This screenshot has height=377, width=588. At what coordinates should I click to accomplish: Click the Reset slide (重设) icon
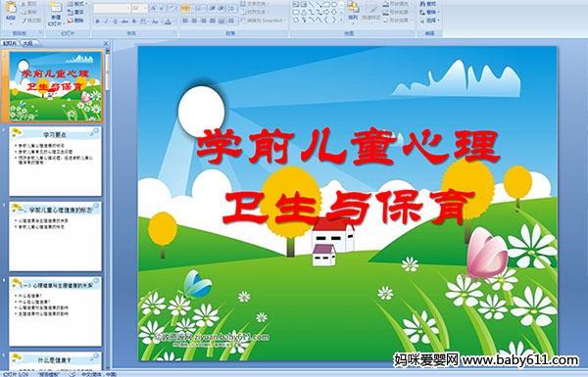pyautogui.click(x=71, y=13)
